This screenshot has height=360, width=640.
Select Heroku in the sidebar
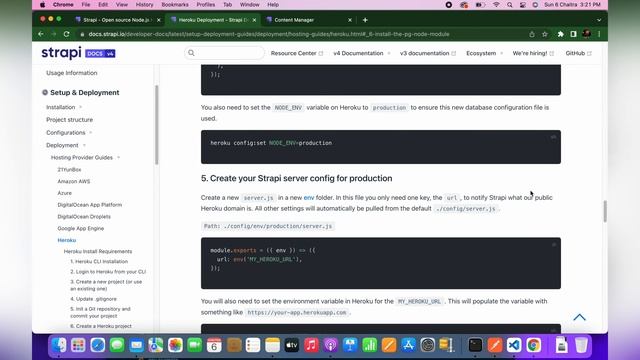point(67,240)
